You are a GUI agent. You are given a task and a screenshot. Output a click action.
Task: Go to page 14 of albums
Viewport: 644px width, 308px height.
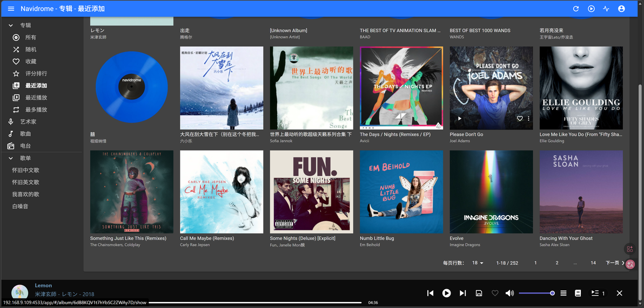click(x=593, y=263)
